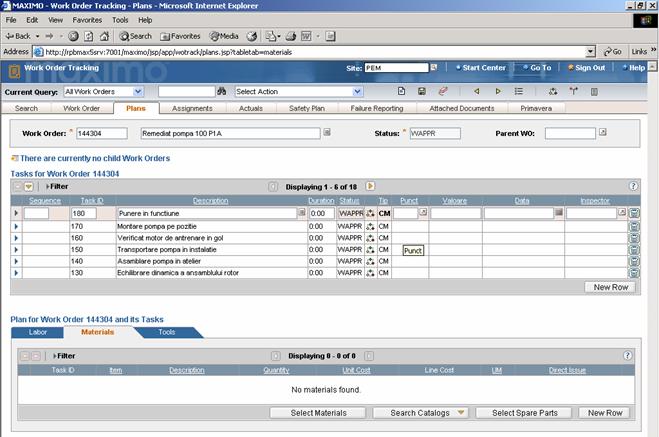Select the 'Echilibrare dinamica a ansamblului rotor' description
The image size is (659, 437).
pos(178,273)
